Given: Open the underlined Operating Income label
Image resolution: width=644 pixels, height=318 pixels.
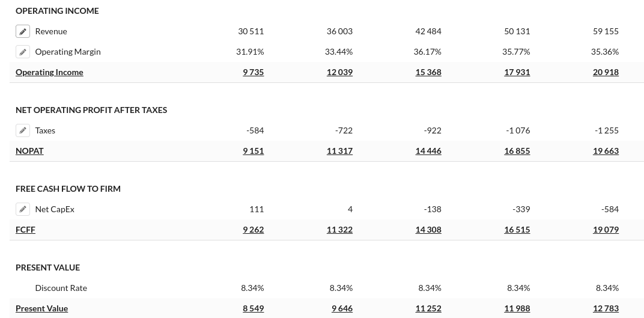Looking at the screenshot, I should [49, 72].
